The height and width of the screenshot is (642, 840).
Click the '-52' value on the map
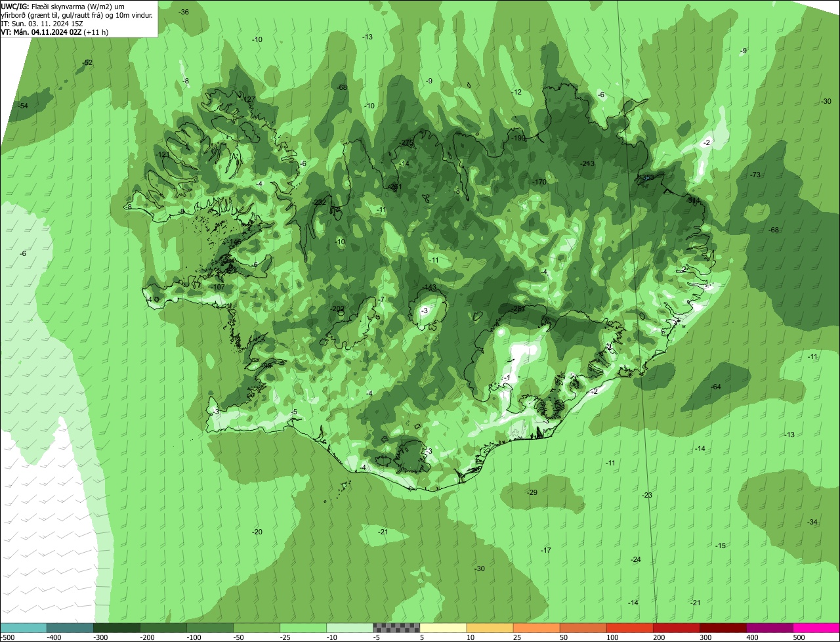[x=87, y=62]
